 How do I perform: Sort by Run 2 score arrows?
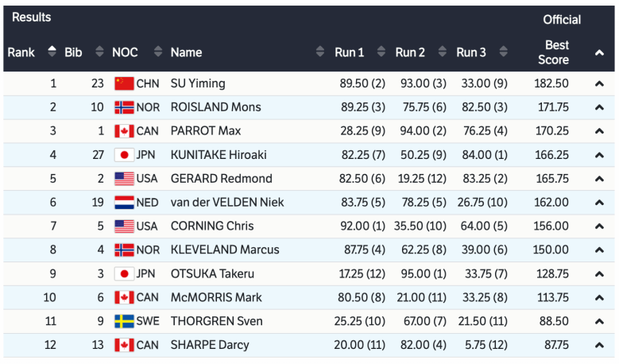click(442, 52)
